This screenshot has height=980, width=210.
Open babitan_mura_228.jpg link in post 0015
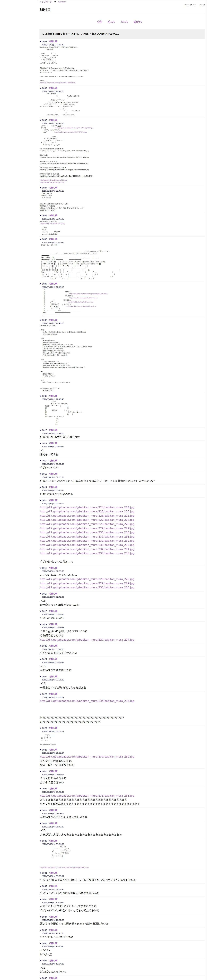pyautogui.click(x=87, y=524)
